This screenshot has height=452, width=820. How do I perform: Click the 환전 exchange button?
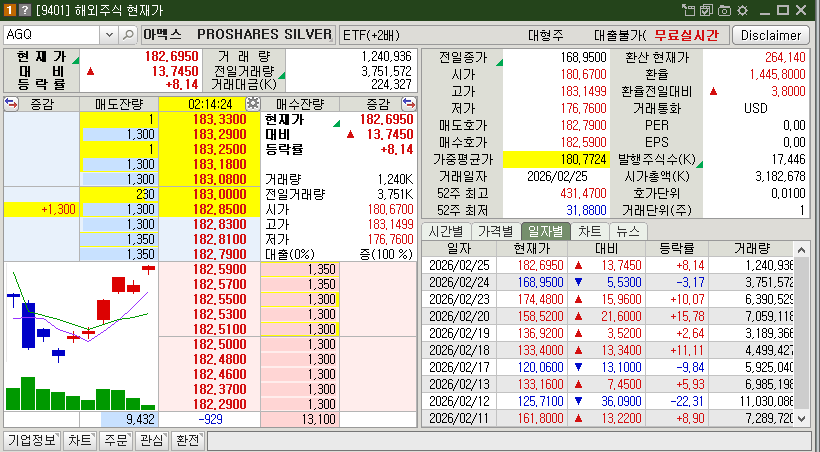(188, 440)
